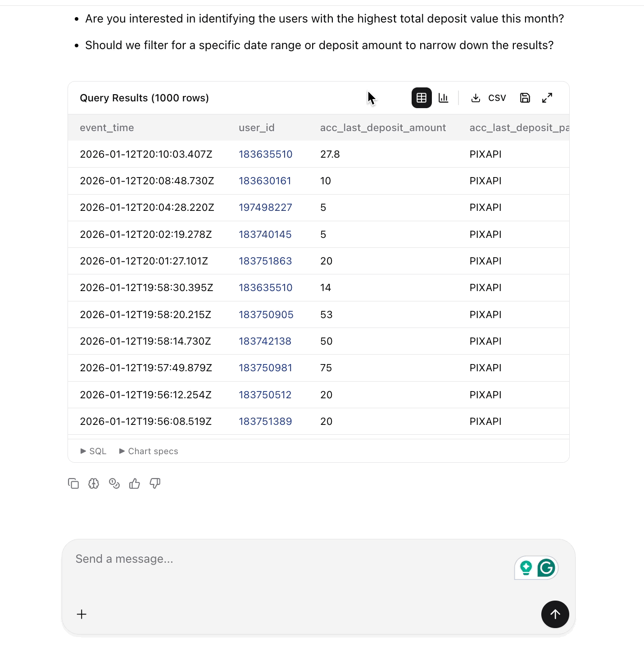The height and width of the screenshot is (647, 644).
Task: Click the thumbs up feedback icon
Action: click(135, 483)
